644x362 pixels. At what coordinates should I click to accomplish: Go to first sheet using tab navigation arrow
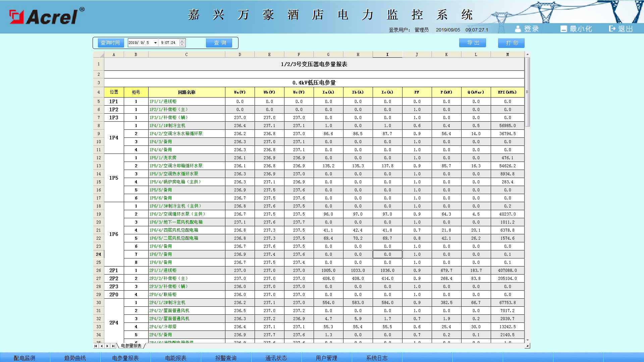coord(96,346)
